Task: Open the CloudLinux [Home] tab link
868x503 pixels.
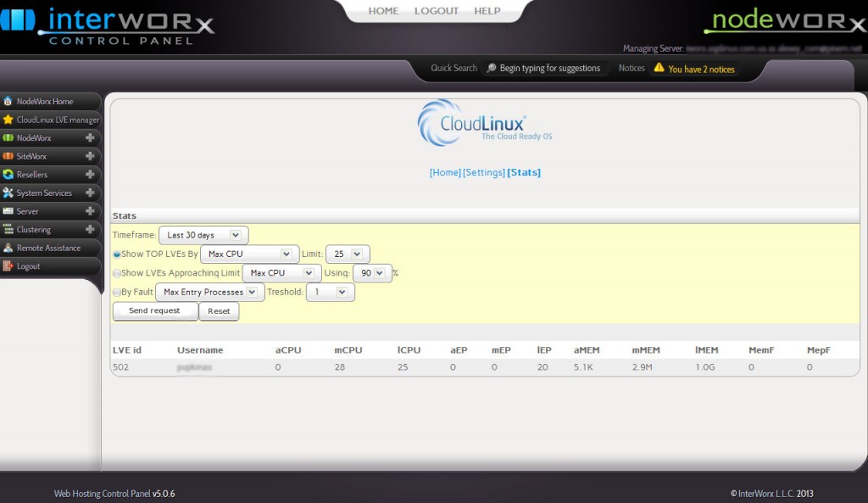Action: [445, 172]
